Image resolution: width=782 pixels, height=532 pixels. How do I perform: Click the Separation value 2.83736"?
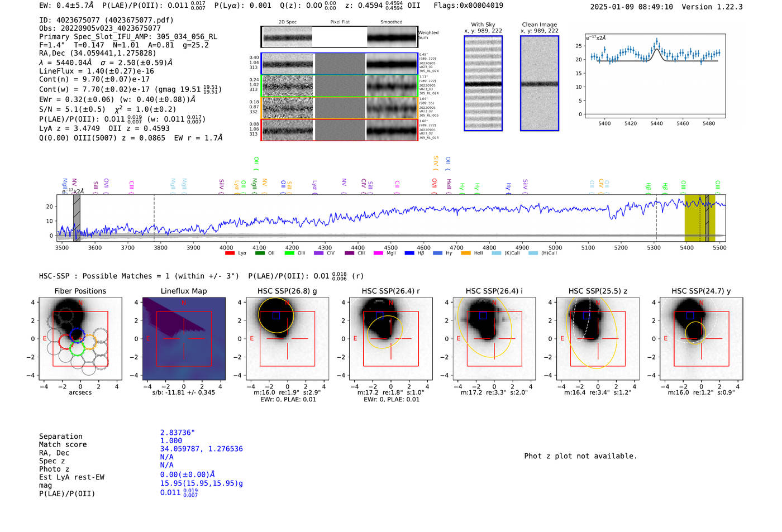pyautogui.click(x=178, y=433)
